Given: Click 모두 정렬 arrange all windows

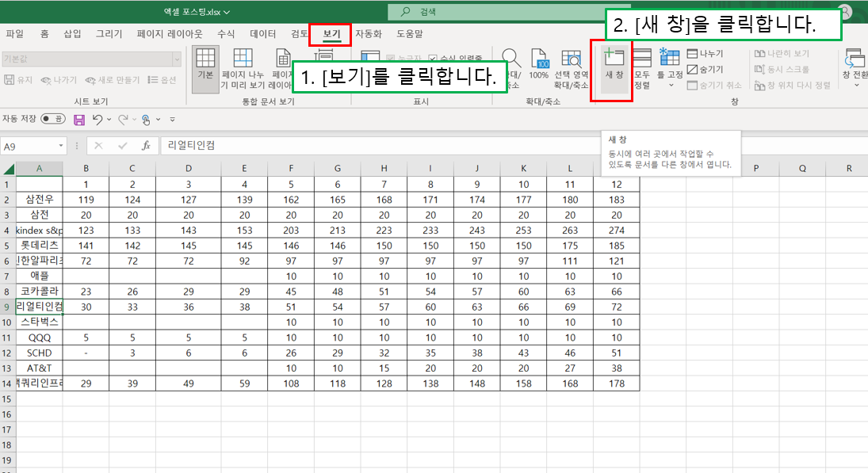Looking at the screenshot, I should pyautogui.click(x=641, y=69).
